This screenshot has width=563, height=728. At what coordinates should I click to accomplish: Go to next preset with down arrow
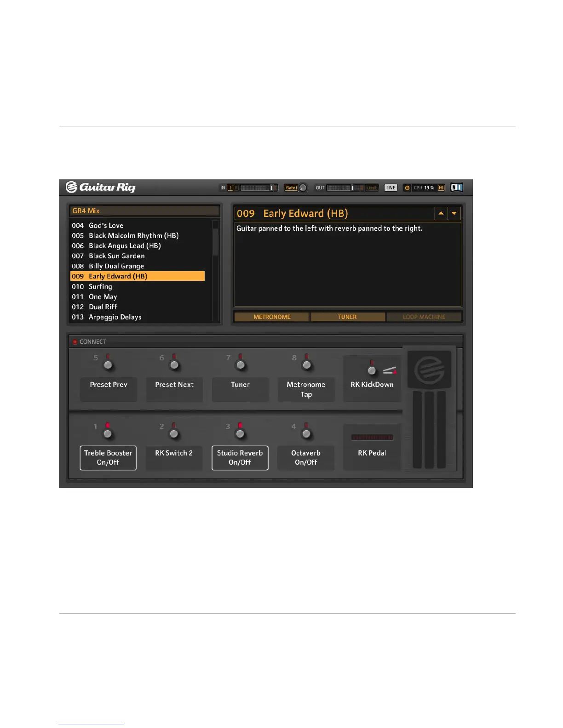click(454, 213)
